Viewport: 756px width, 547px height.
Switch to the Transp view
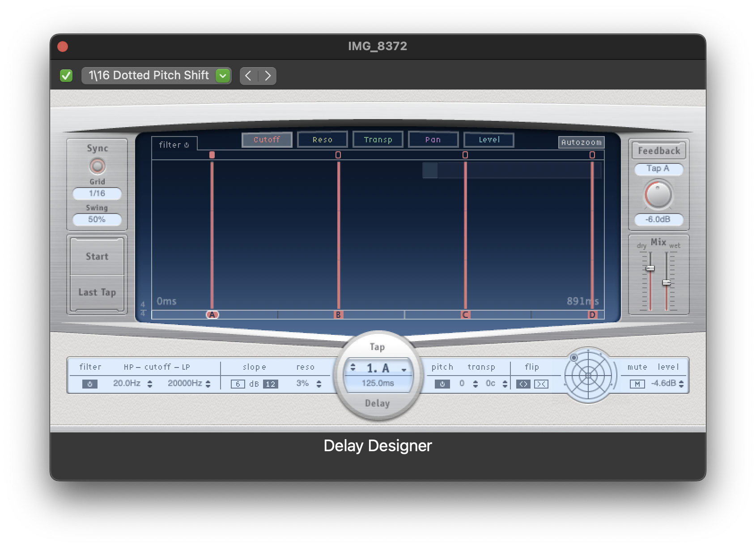point(378,140)
